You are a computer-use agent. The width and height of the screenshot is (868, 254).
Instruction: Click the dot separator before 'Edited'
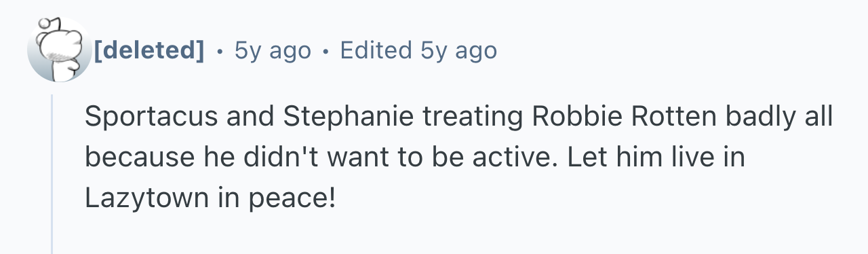point(325,50)
